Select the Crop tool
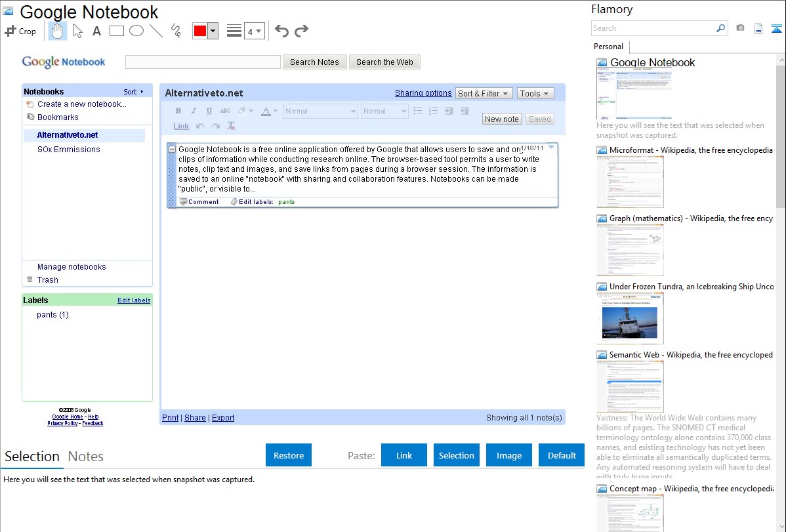The width and height of the screenshot is (786, 532). pos(20,31)
